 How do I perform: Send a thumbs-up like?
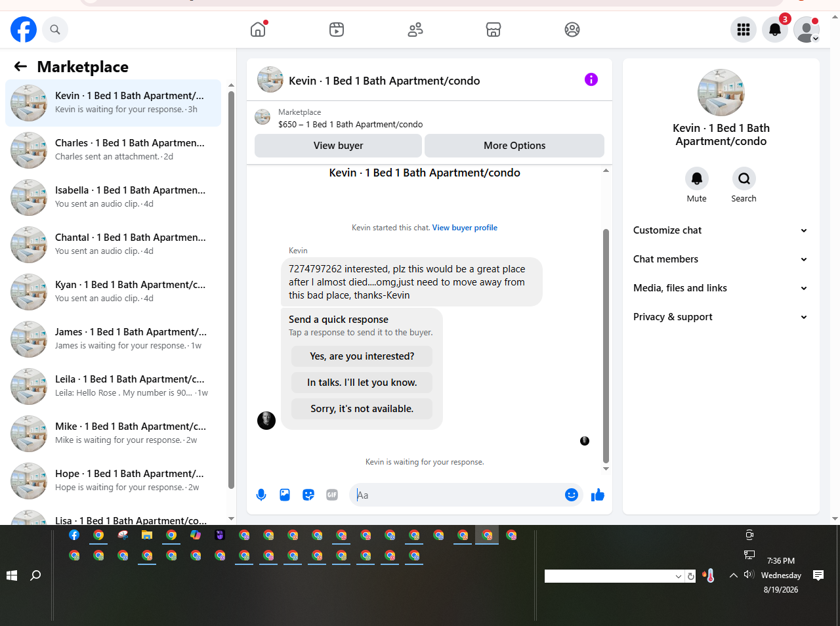tap(598, 495)
